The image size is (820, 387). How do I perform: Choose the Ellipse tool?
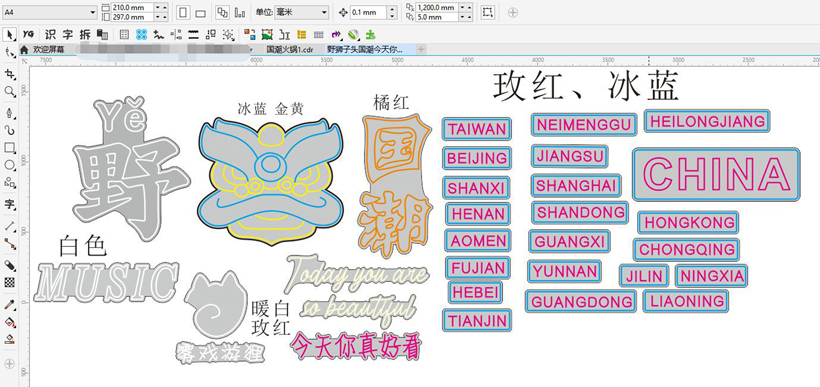(9, 165)
